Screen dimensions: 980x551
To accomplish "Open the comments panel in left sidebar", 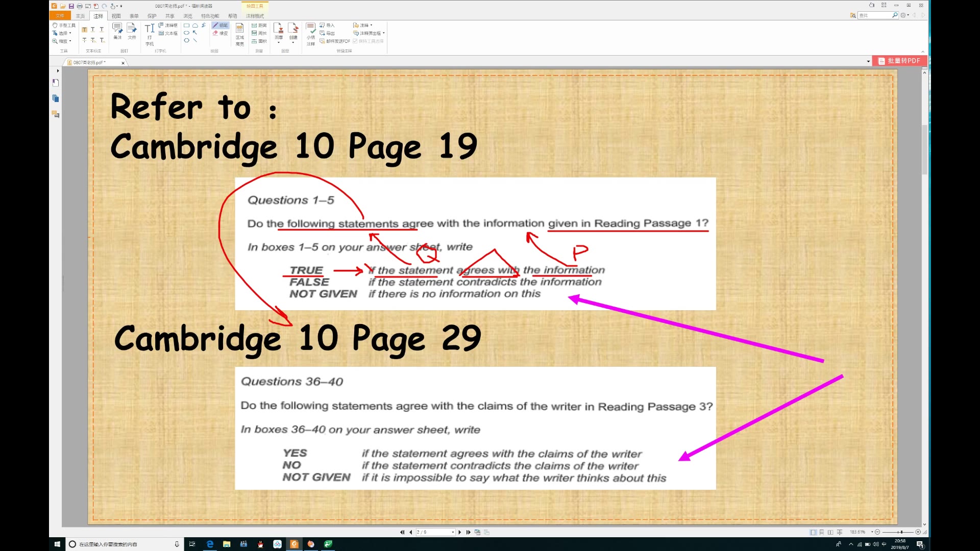I will 56,114.
